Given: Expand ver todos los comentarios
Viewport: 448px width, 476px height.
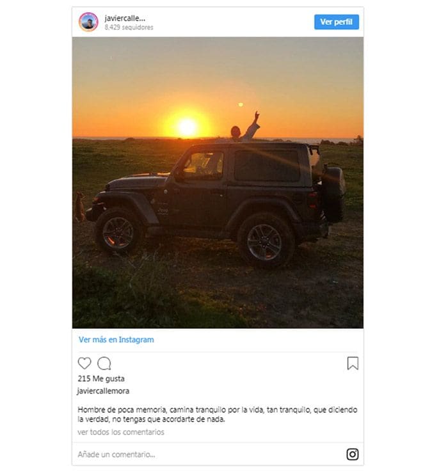Looking at the screenshot, I should [121, 432].
